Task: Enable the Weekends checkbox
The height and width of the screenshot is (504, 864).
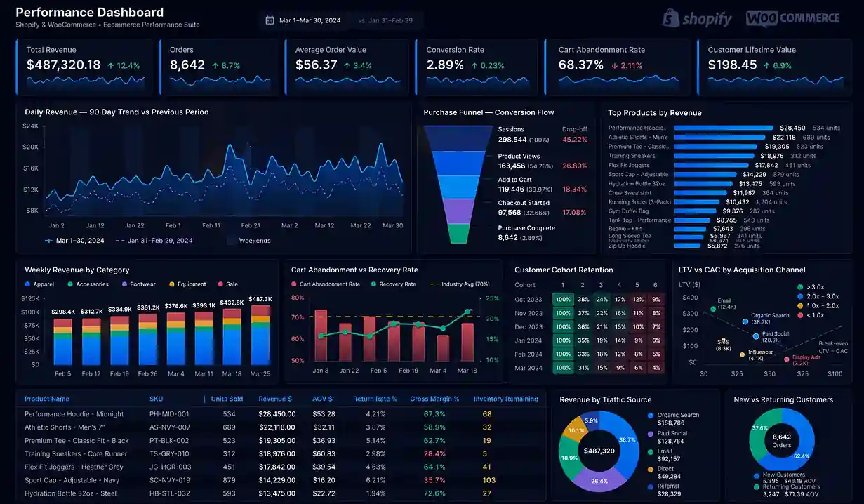Action: tap(231, 241)
